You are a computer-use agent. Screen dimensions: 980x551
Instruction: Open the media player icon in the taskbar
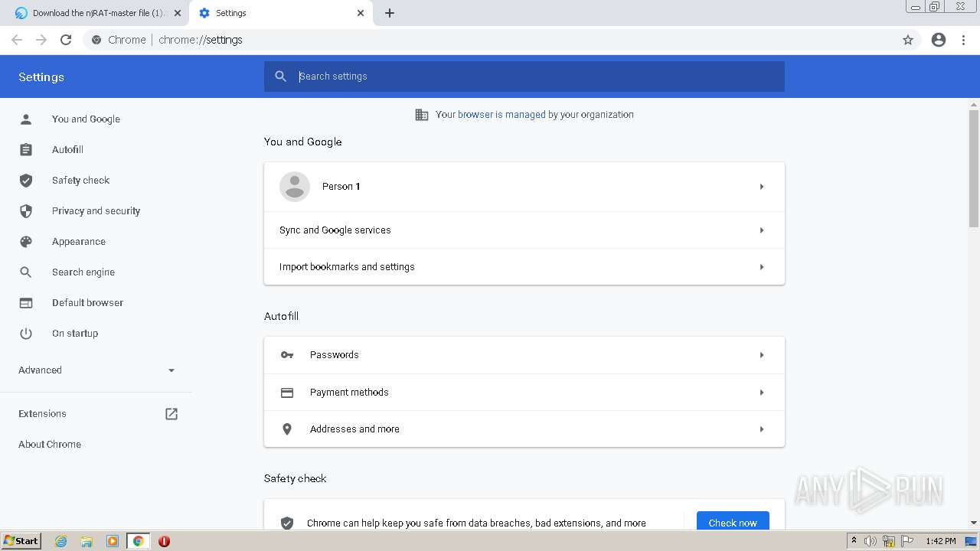pos(113,541)
